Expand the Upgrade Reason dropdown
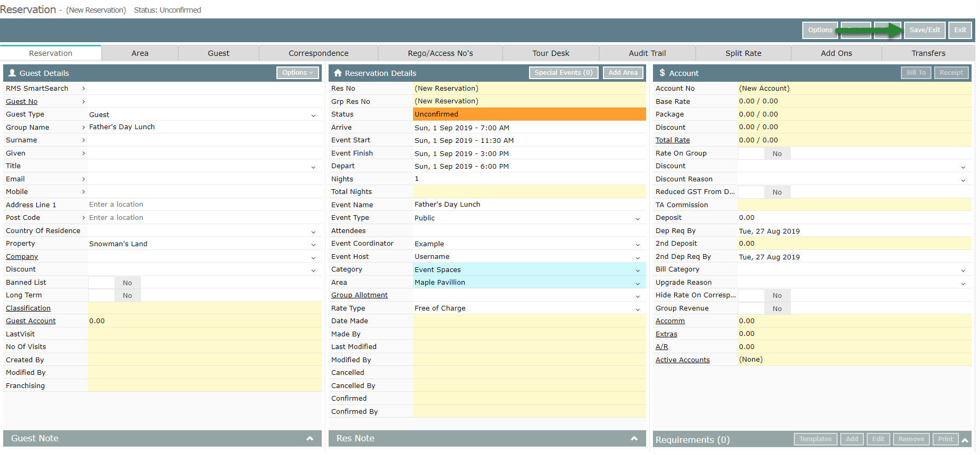This screenshot has width=980, height=455. tap(963, 284)
